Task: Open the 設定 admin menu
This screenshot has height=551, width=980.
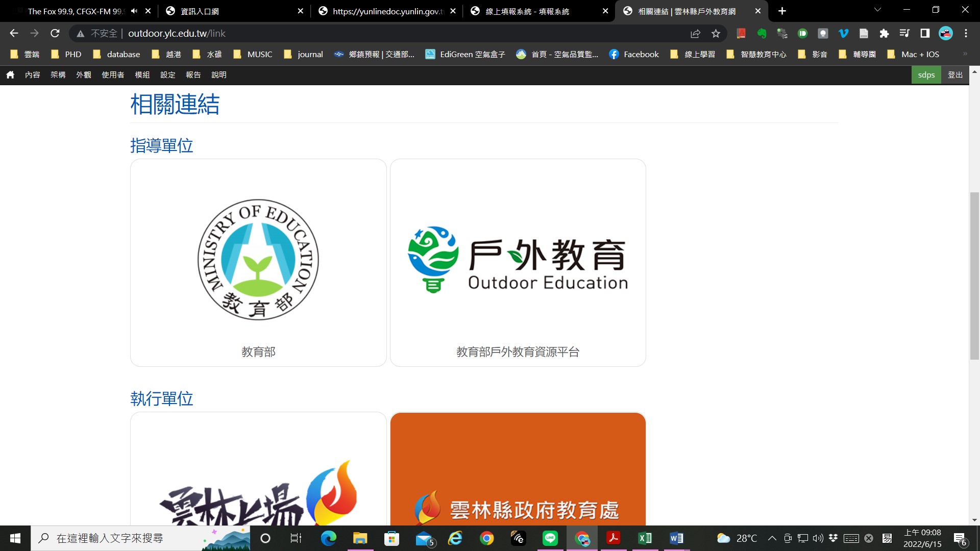Action: pos(167,74)
